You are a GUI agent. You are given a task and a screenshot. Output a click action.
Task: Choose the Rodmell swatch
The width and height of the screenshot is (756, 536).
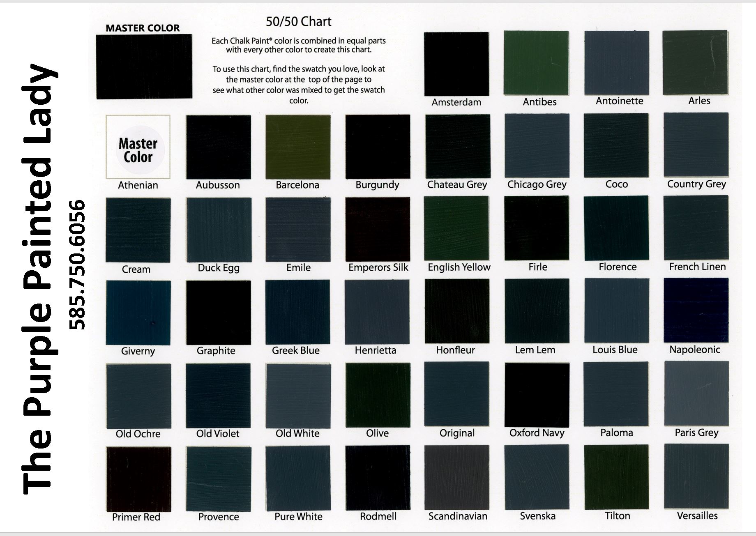tap(378, 478)
